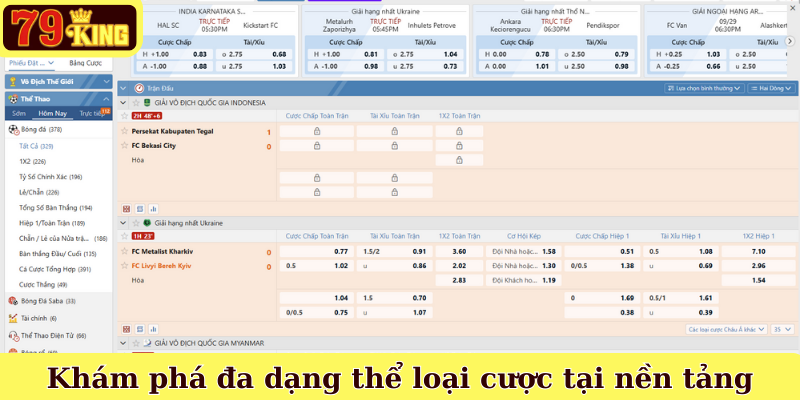Click next arrow on the live match carousel

pos(790,41)
